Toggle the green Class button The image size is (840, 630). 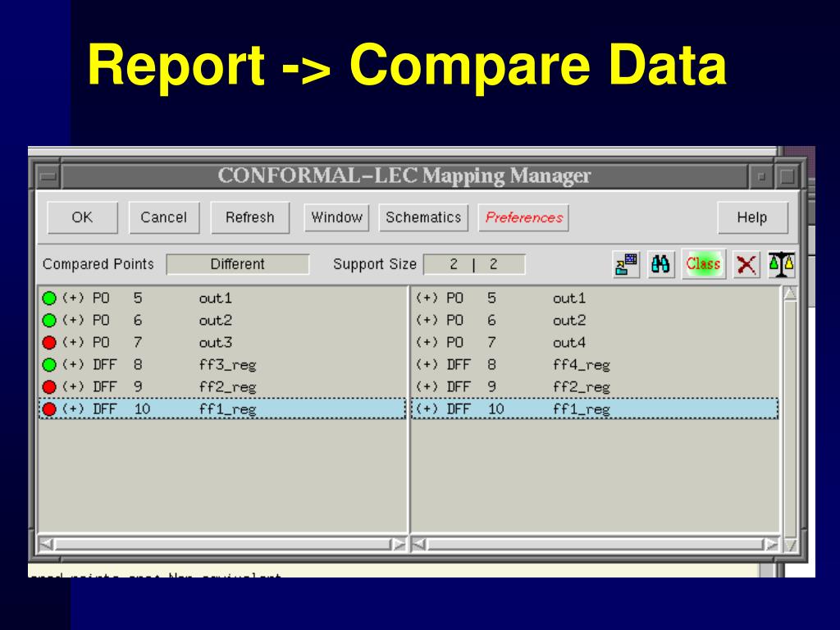click(x=703, y=264)
